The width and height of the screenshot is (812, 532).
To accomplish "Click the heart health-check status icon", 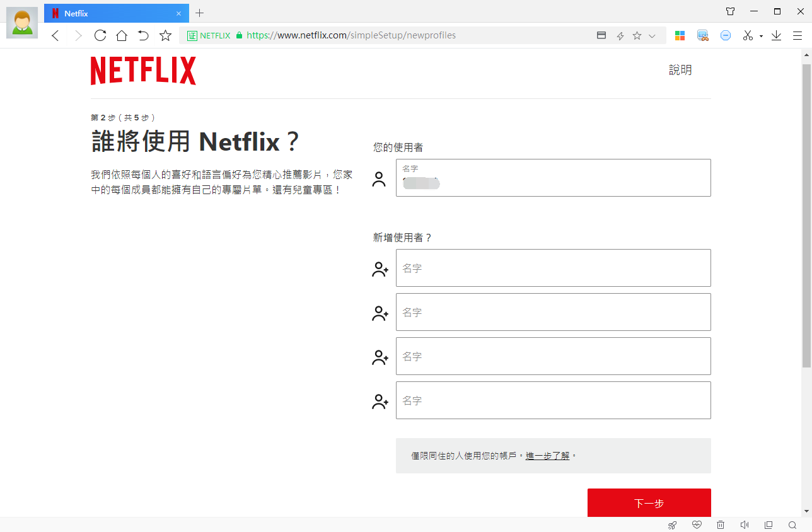I will [697, 525].
